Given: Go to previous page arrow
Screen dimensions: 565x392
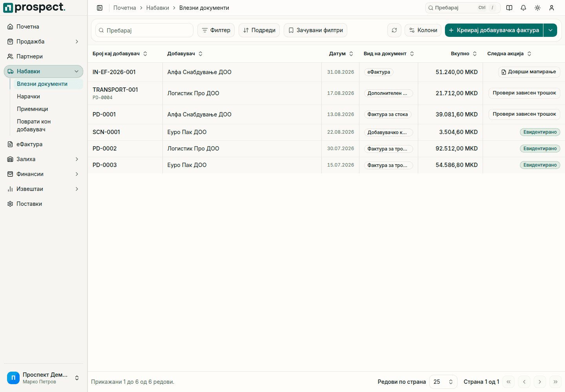Looking at the screenshot, I should [524, 382].
